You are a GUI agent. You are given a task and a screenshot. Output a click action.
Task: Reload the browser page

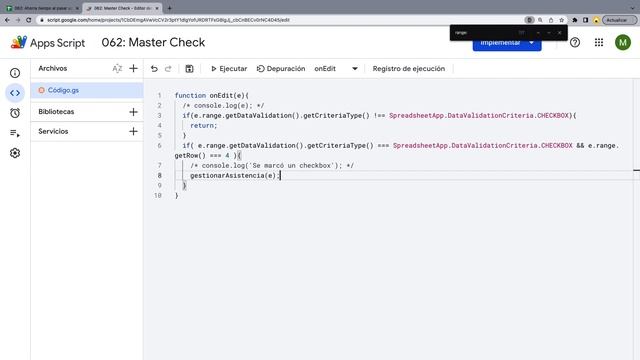click(29, 20)
